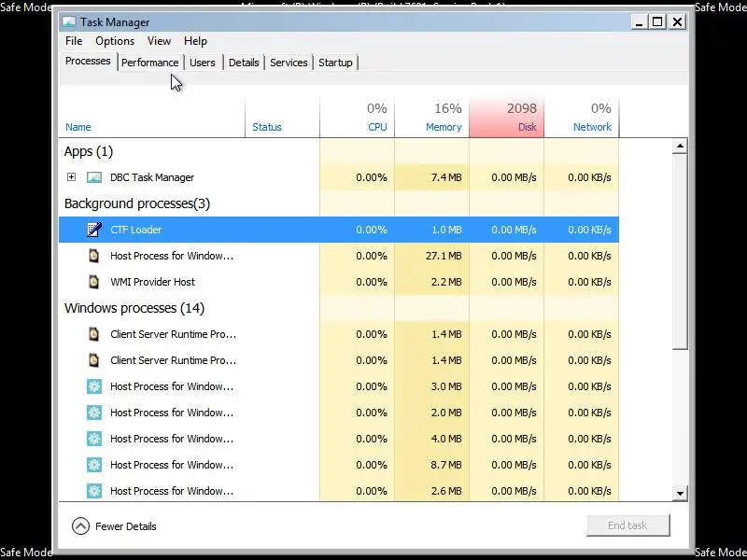
Task: Open the Help menu
Action: click(195, 41)
